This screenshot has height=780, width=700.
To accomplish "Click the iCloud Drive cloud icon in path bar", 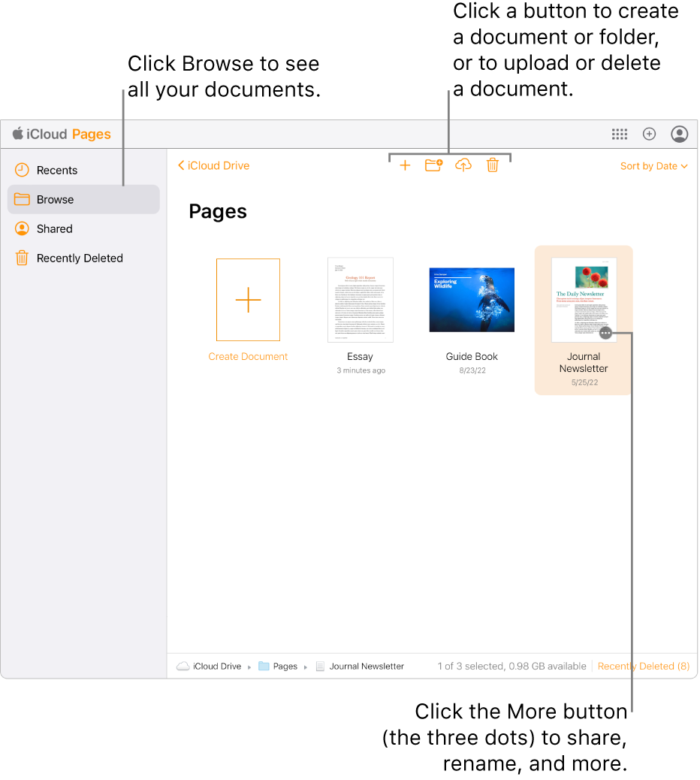I will (183, 666).
